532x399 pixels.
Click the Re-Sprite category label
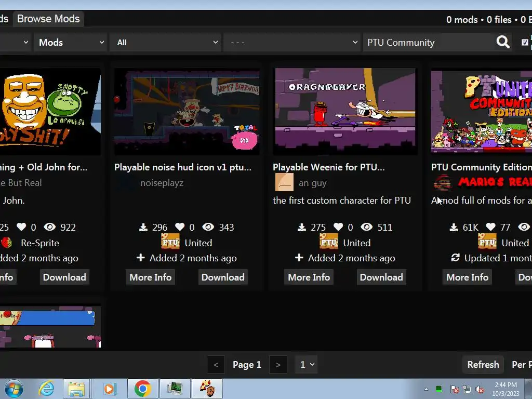click(40, 243)
